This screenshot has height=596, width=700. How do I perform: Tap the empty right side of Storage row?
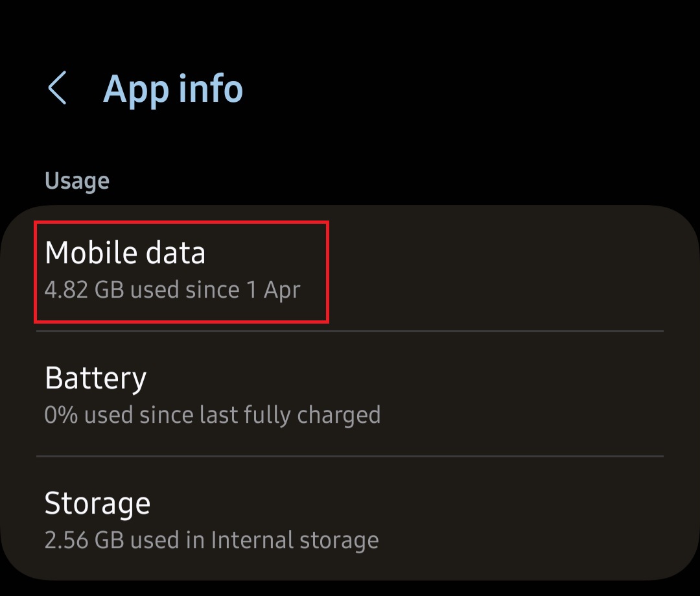point(531,520)
